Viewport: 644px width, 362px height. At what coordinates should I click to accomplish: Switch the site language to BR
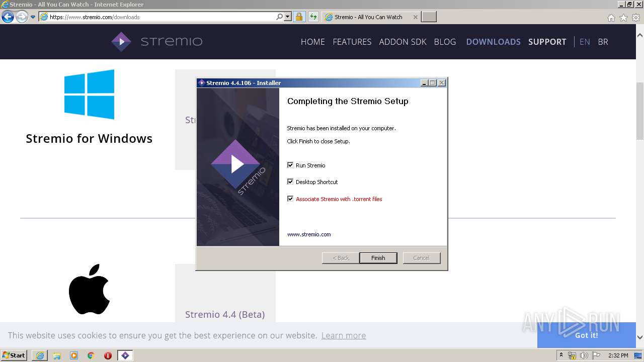pyautogui.click(x=603, y=42)
